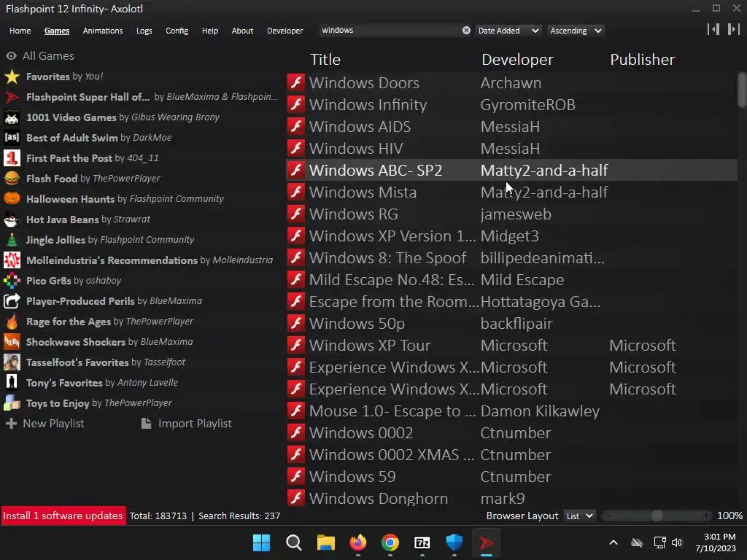Select Windows 50p in the list
Screen dimensions: 747x560
[511, 323]
